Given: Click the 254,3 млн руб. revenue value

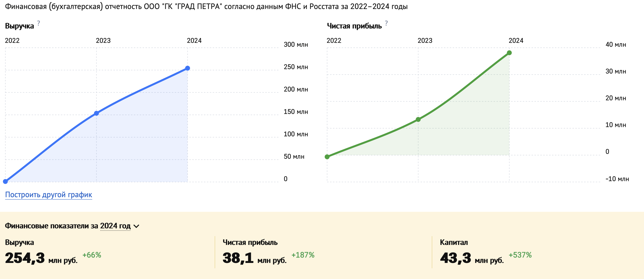Looking at the screenshot, I should [x=41, y=259].
